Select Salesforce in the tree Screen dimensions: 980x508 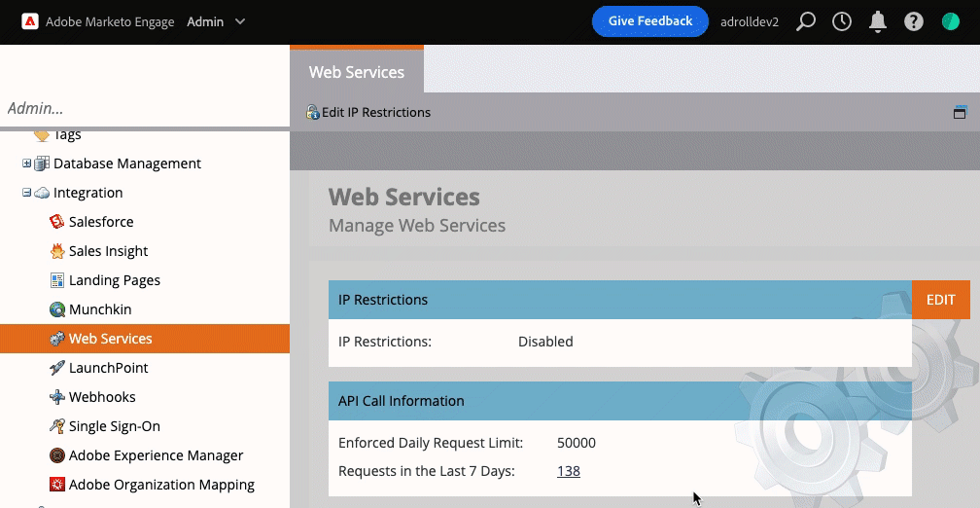pyautogui.click(x=101, y=222)
